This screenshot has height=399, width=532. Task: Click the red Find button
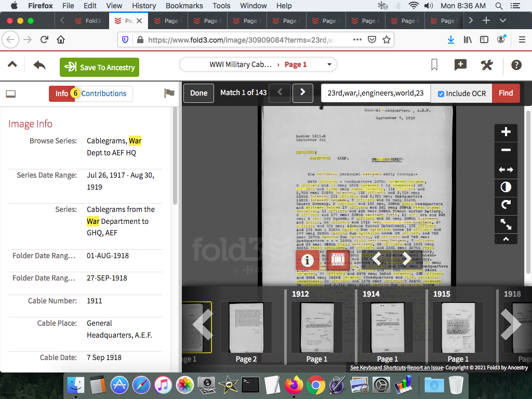click(x=506, y=94)
